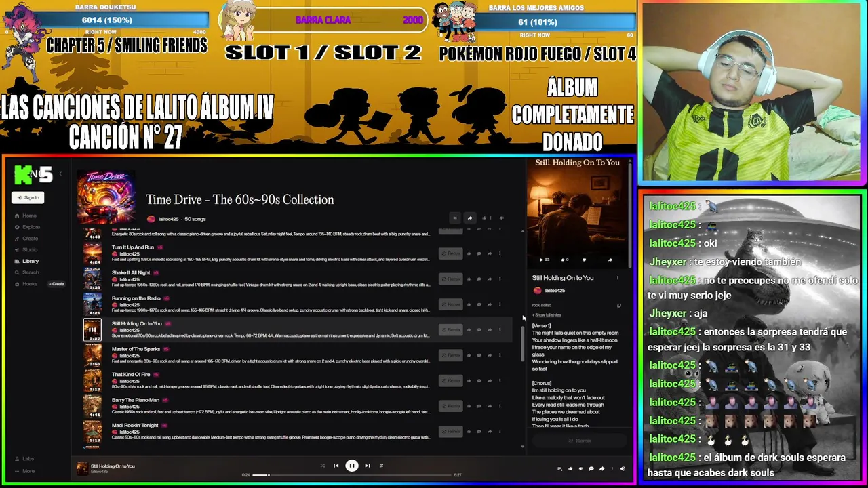Like Running on the Radio

(469, 304)
